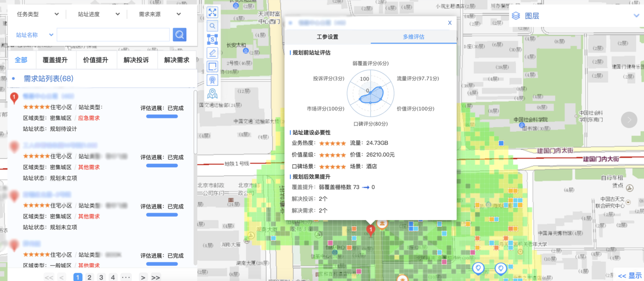This screenshot has height=281, width=644.
Task: Click the fullscreen expand map tool
Action: point(212,12)
